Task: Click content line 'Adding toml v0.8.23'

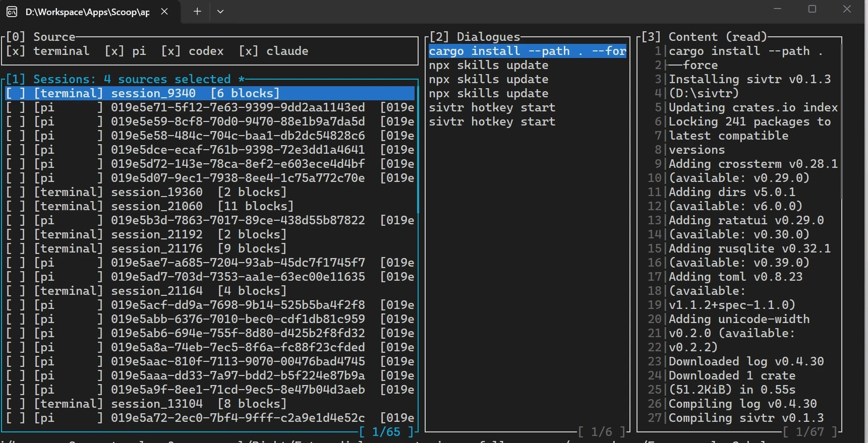Action: 735,277
